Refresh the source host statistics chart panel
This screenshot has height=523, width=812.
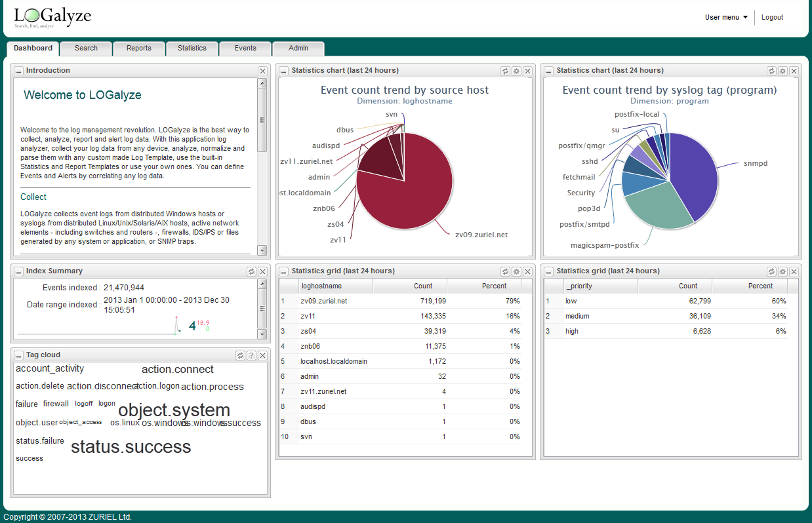pyautogui.click(x=505, y=71)
